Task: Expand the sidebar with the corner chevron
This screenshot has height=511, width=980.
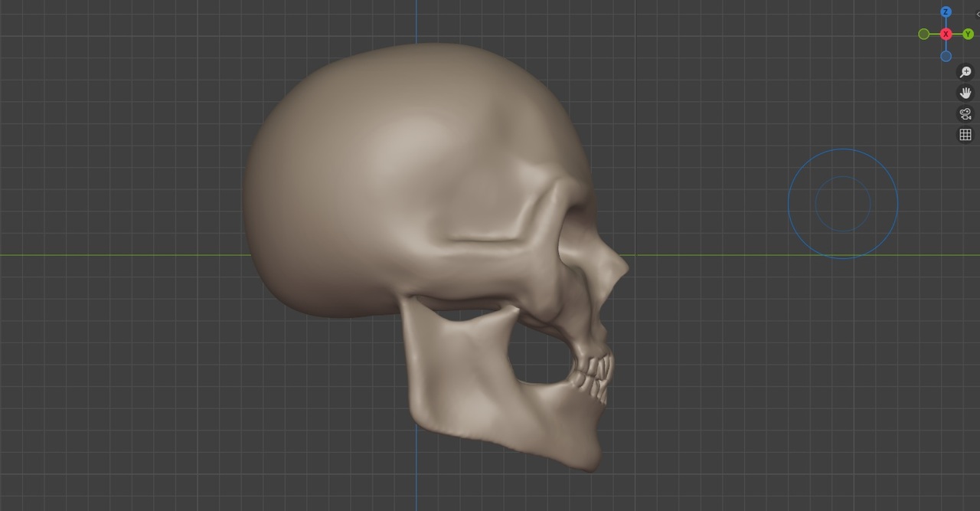Action: click(x=977, y=13)
